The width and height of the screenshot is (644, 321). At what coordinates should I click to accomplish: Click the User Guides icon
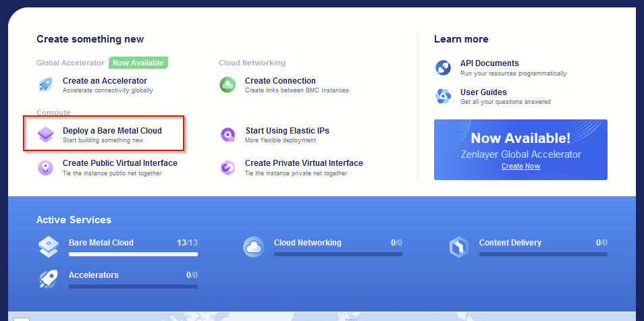point(443,96)
